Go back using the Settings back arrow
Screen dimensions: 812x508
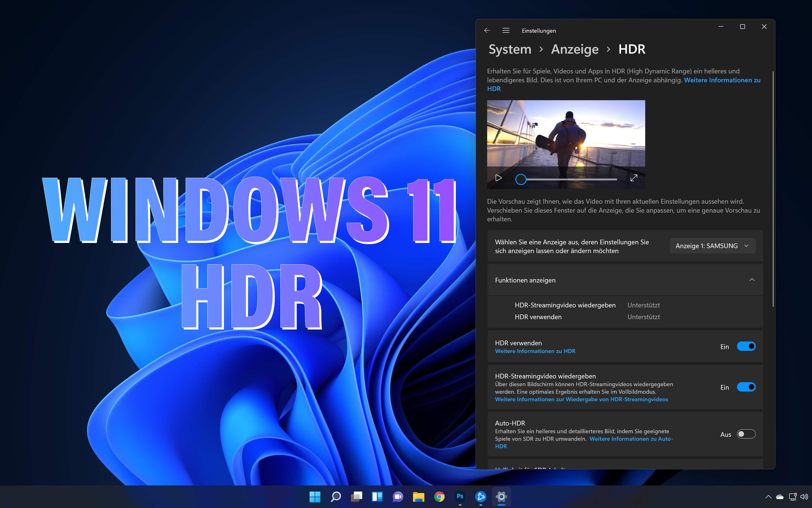pos(487,30)
